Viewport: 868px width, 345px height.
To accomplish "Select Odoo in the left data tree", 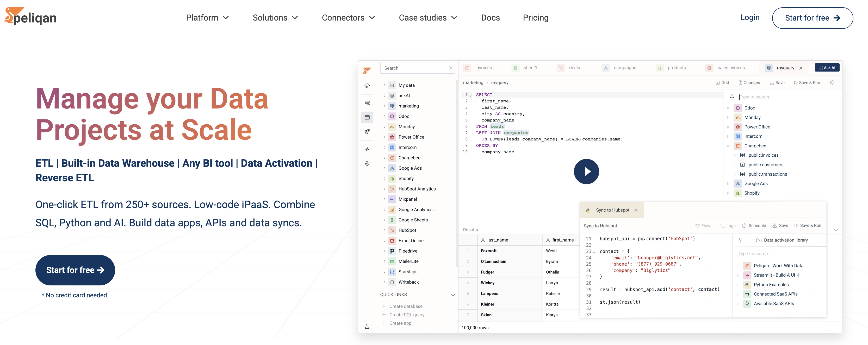I will coord(404,117).
